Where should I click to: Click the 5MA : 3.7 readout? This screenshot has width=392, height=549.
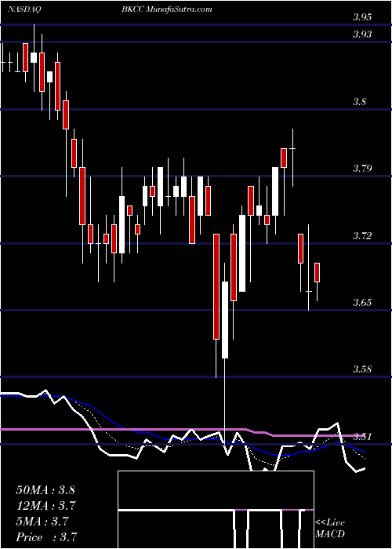tap(43, 522)
